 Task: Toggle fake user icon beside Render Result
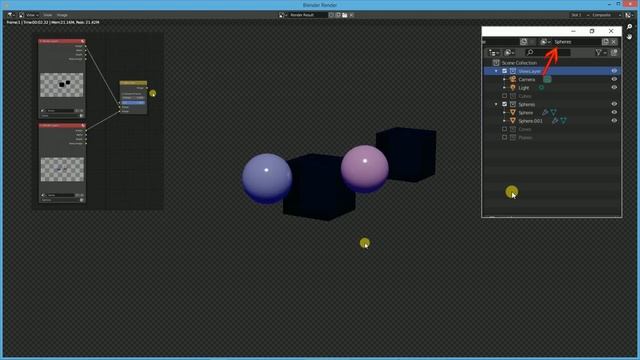[x=331, y=15]
